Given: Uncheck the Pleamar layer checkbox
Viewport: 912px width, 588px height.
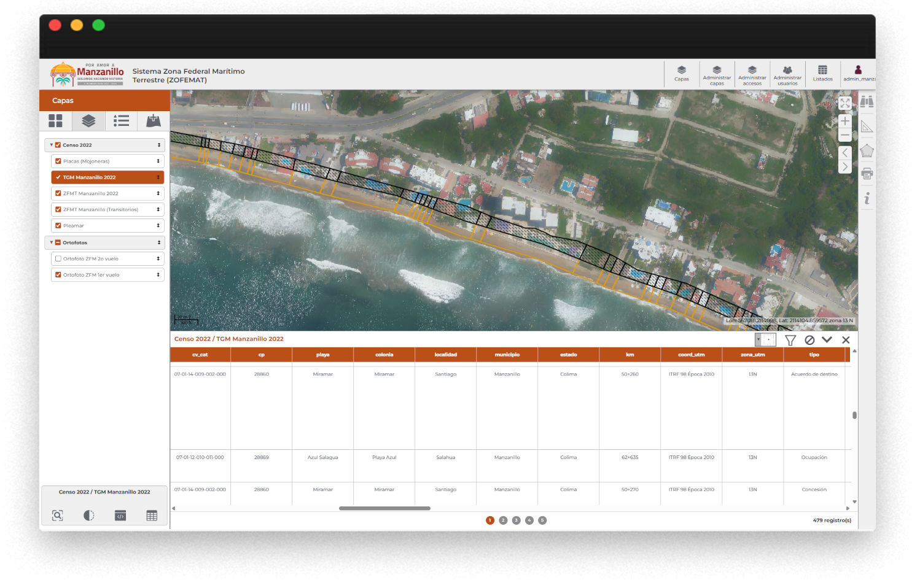Looking at the screenshot, I should 58,226.
